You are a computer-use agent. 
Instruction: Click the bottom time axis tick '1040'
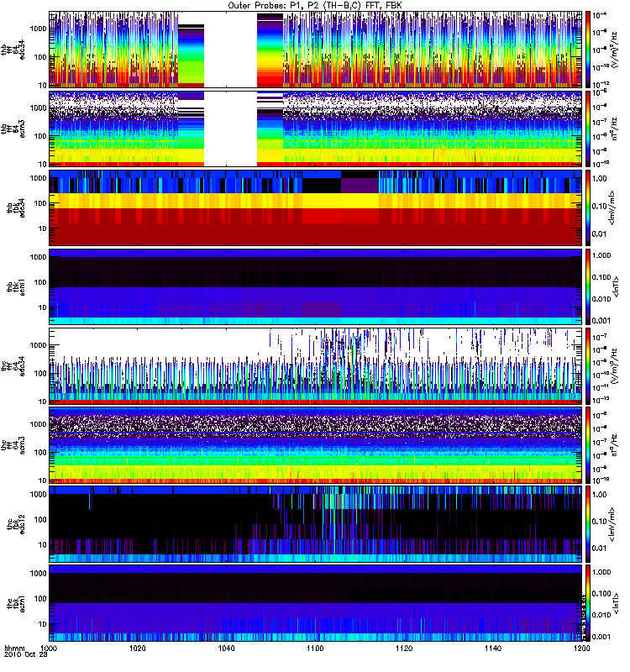(226, 648)
